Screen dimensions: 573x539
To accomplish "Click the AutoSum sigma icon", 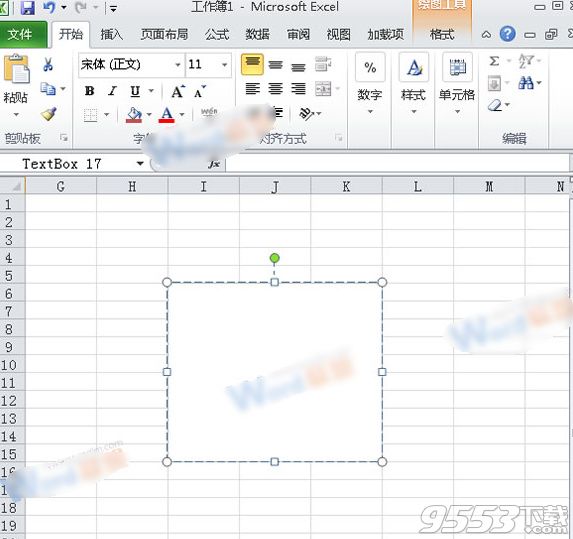I will tap(494, 61).
